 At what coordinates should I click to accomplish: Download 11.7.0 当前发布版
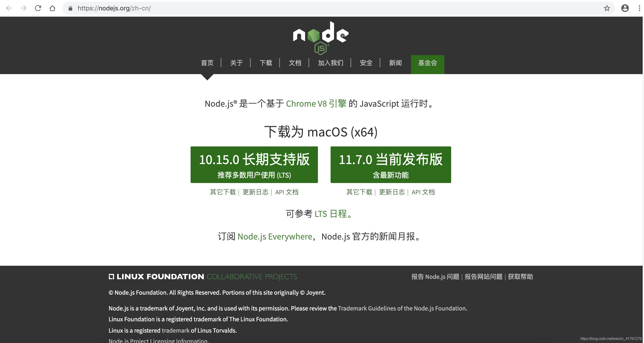coord(391,165)
